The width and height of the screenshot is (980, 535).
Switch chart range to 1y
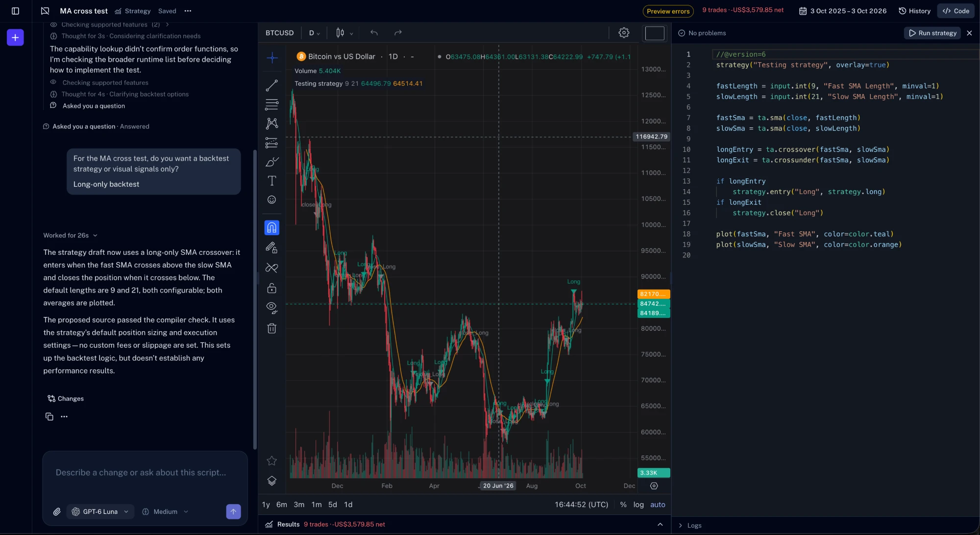coord(266,505)
